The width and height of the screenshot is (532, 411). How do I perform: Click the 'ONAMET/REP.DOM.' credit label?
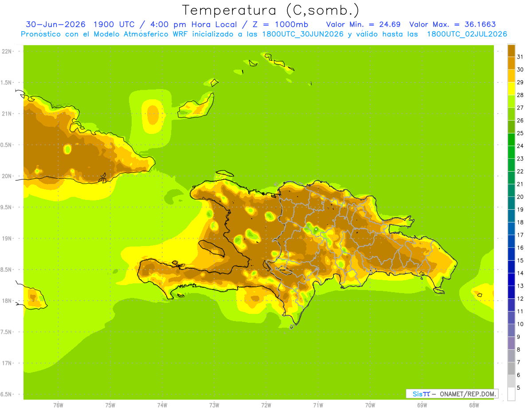tap(468, 394)
